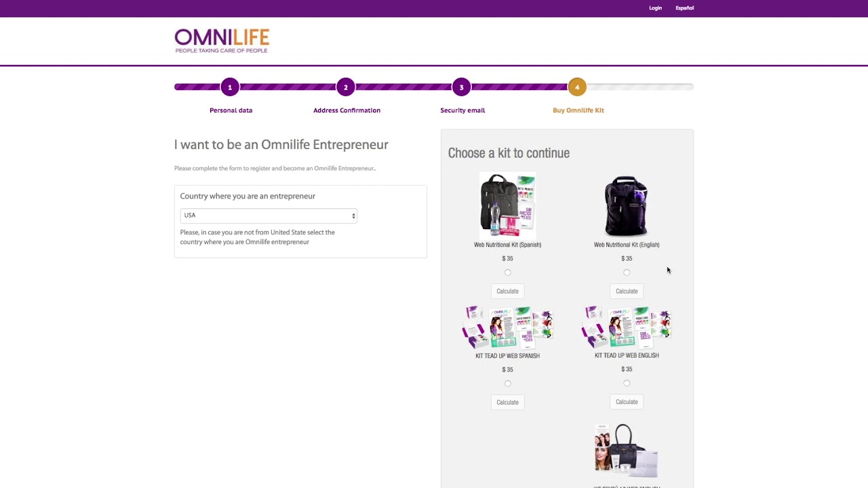Click Country where you are an entrepreneur label
The height and width of the screenshot is (488, 868).
pos(248,196)
